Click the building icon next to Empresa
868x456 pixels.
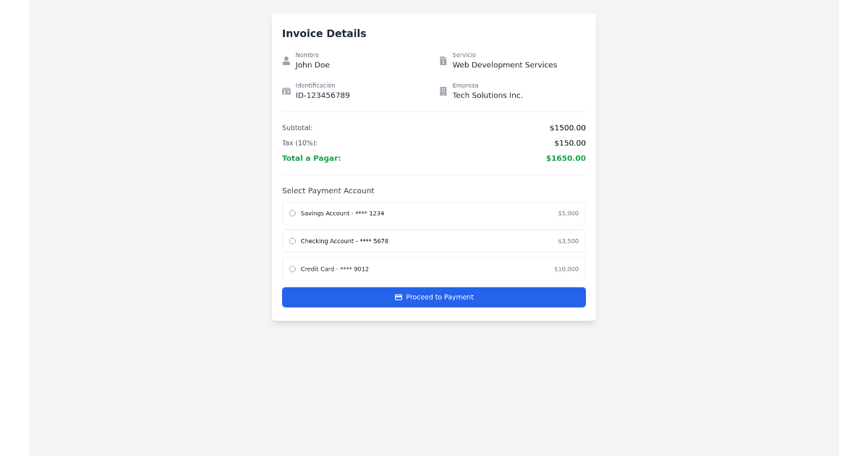pyautogui.click(x=443, y=91)
